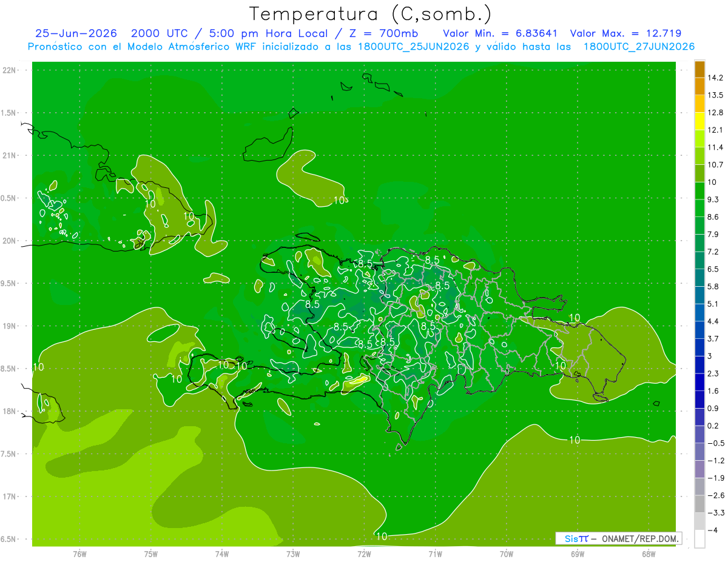Click the colorbar value '3.7'
This screenshot has height=562, width=728.
[x=713, y=339]
